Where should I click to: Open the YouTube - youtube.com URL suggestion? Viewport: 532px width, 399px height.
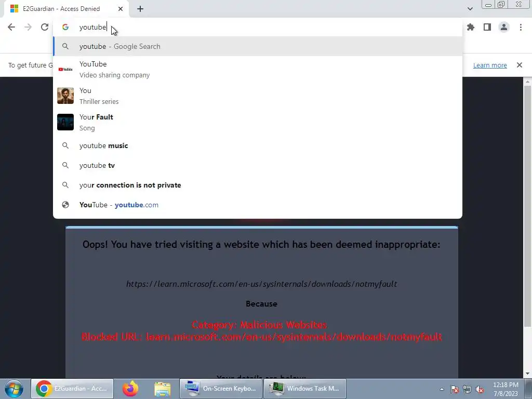(258, 205)
